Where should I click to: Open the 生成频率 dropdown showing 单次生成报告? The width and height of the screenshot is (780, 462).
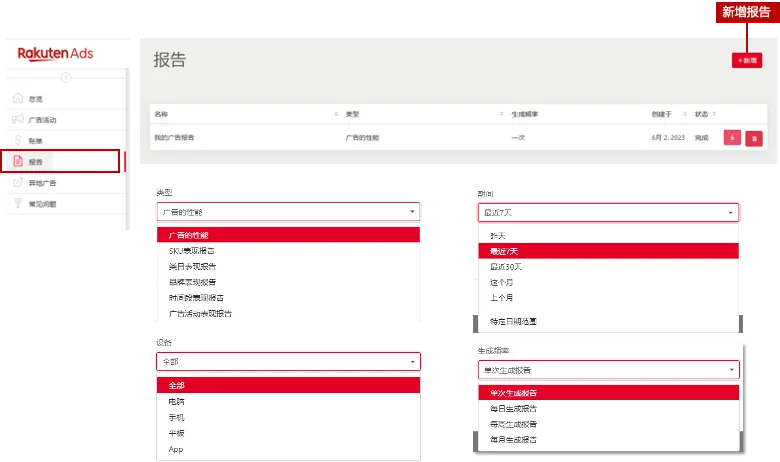coord(608,370)
